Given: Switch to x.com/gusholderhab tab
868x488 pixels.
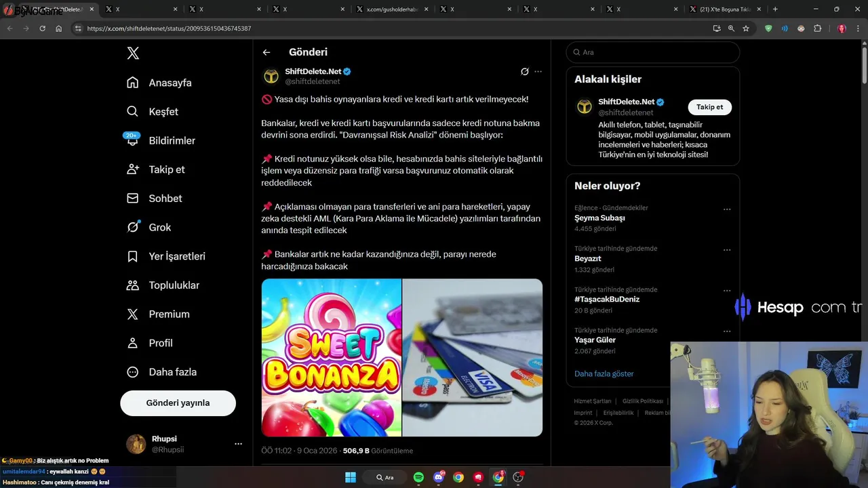Looking at the screenshot, I should click(x=391, y=9).
